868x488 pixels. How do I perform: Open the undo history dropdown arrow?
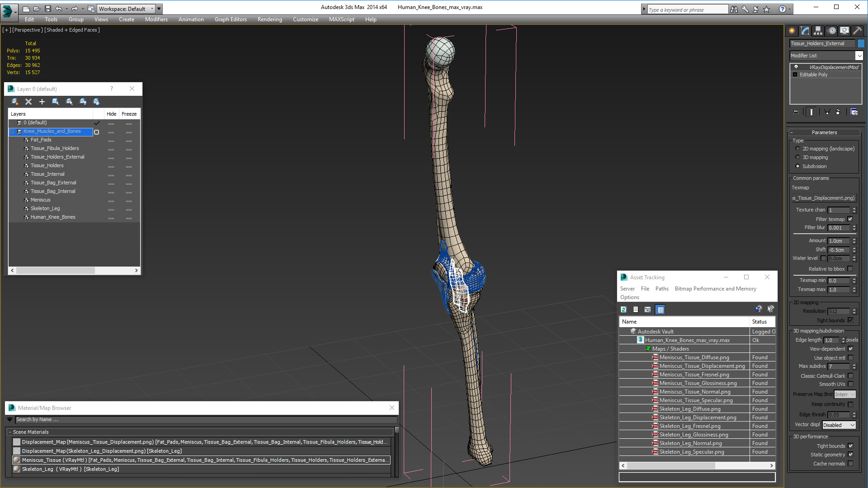(66, 9)
